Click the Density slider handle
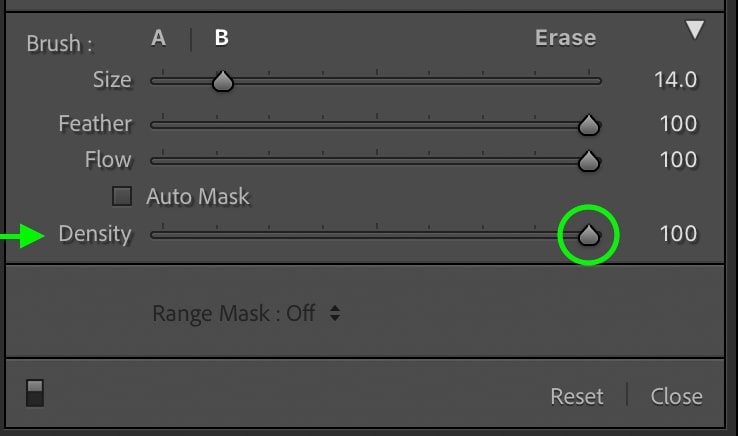Image resolution: width=738 pixels, height=436 pixels. 589,235
